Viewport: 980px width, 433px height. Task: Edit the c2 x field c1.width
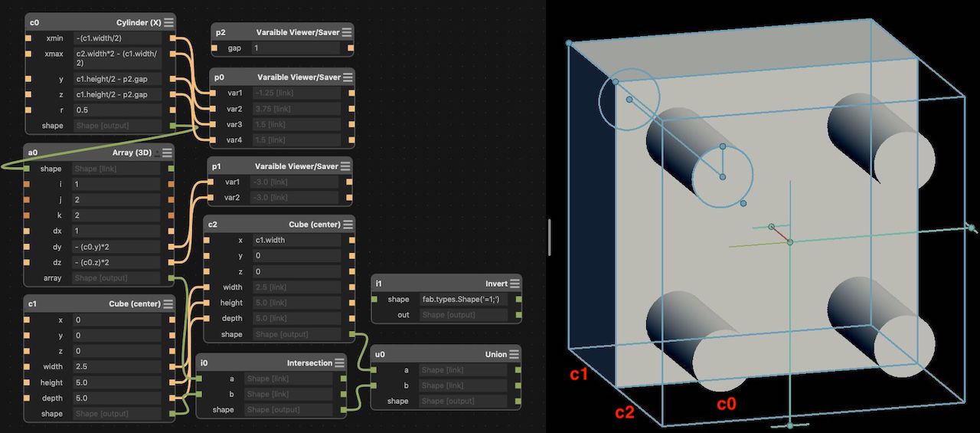tap(297, 240)
